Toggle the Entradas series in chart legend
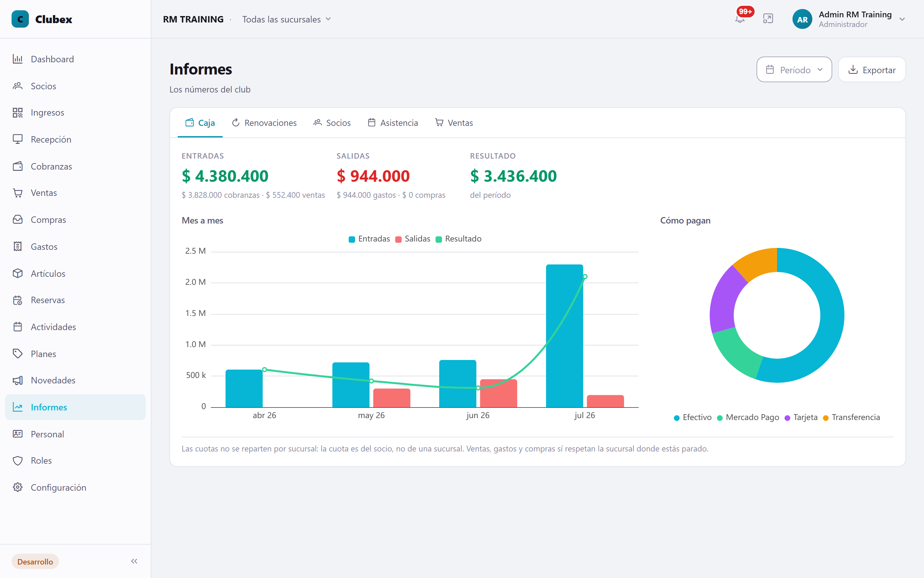924x578 pixels. [x=369, y=239]
